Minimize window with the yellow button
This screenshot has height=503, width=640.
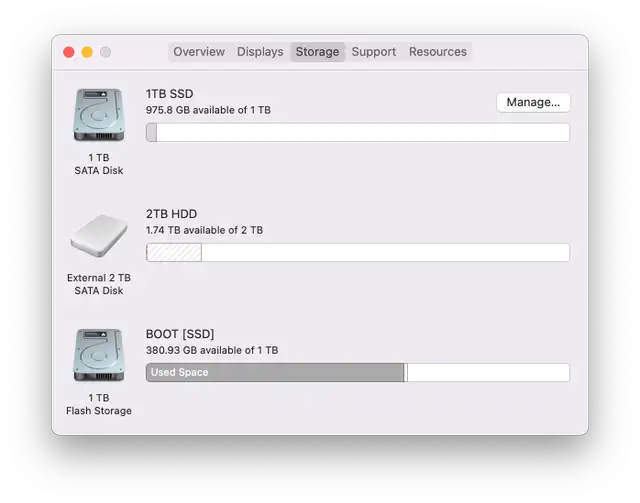pyautogui.click(x=87, y=52)
